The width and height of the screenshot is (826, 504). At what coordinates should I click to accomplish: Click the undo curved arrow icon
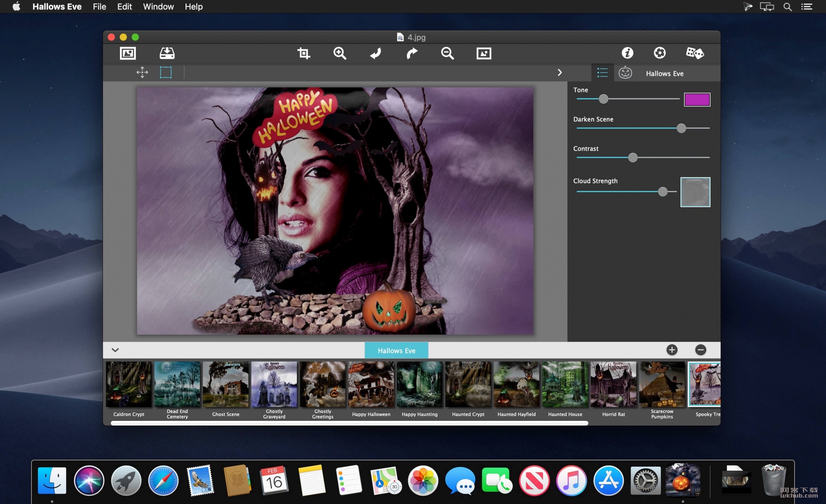(376, 53)
